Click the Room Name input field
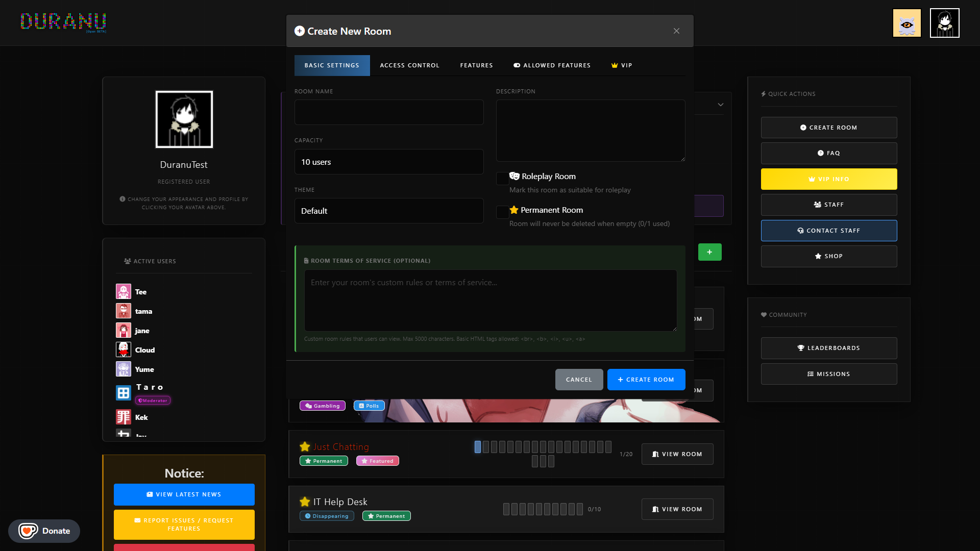This screenshot has width=980, height=551. tap(389, 112)
